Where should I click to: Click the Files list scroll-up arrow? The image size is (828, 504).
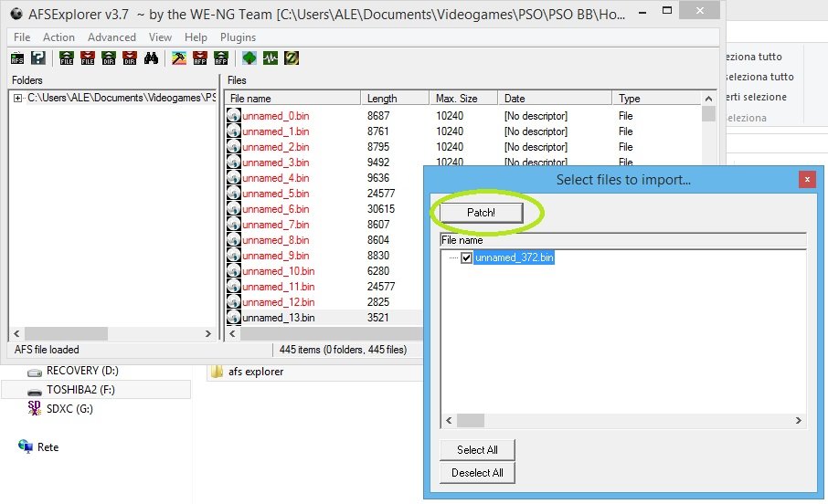pos(708,99)
